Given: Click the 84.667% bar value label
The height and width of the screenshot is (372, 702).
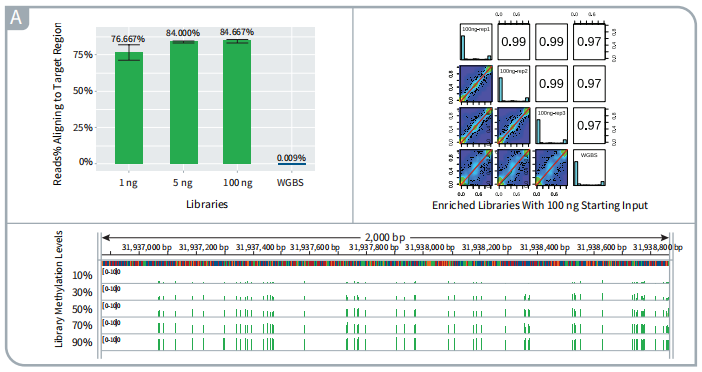Looking at the screenshot, I should tap(237, 32).
